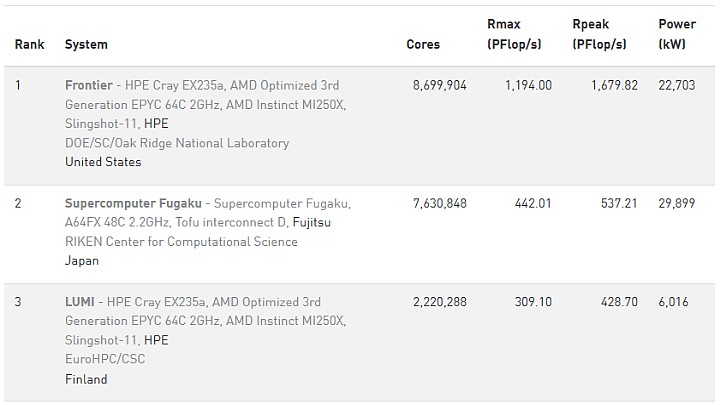
Task: Click Frontier's cores value 8,699,904
Action: [x=439, y=85]
